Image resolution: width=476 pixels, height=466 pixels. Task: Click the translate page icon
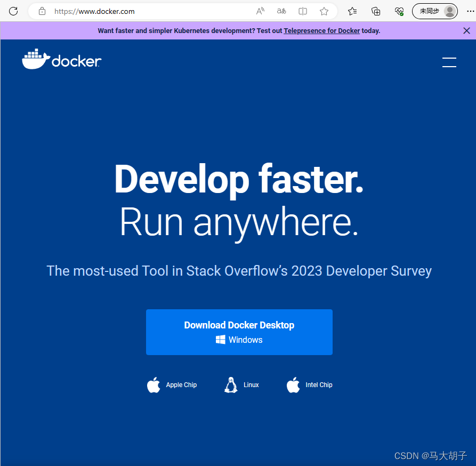(281, 11)
